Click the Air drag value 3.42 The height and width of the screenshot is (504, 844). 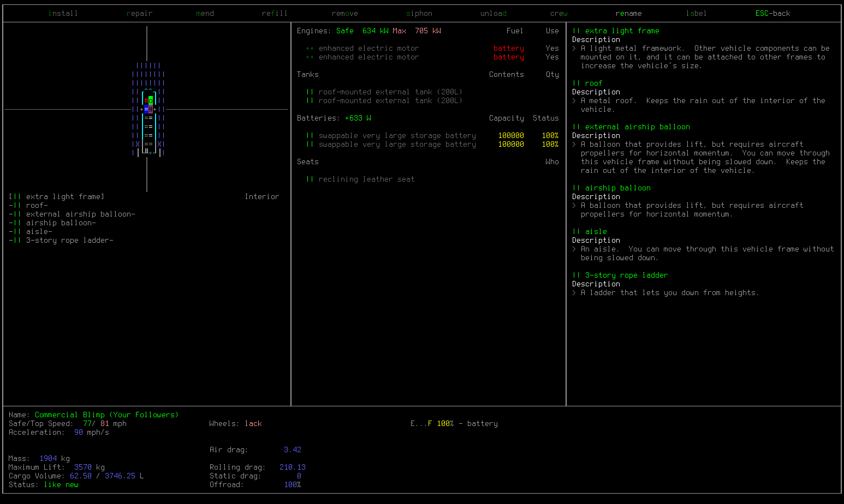(x=292, y=449)
